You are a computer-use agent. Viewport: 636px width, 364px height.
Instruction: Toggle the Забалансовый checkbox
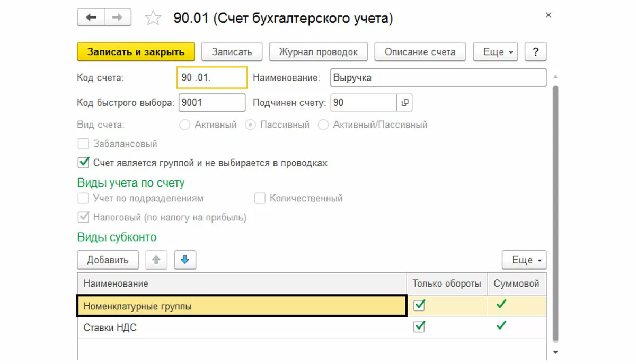[83, 144]
